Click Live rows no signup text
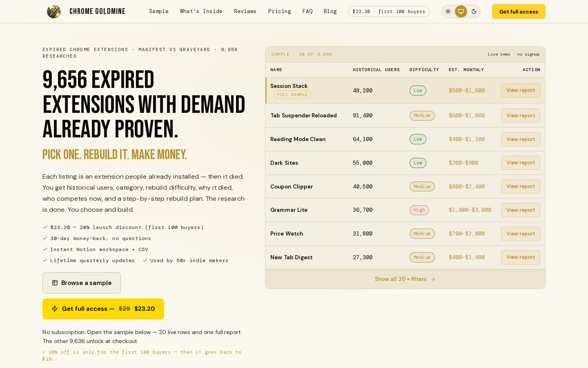Viewport: 588px width, 368px height. pos(514,54)
